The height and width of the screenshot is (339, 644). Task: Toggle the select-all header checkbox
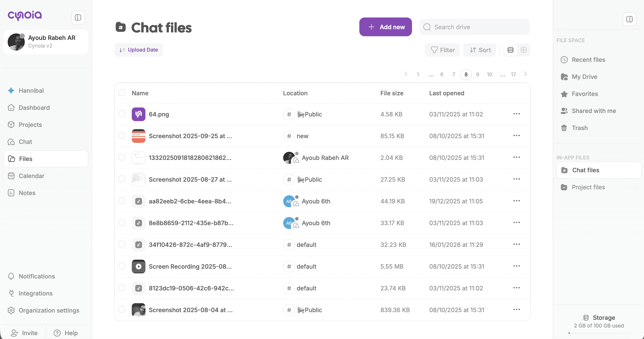122,93
